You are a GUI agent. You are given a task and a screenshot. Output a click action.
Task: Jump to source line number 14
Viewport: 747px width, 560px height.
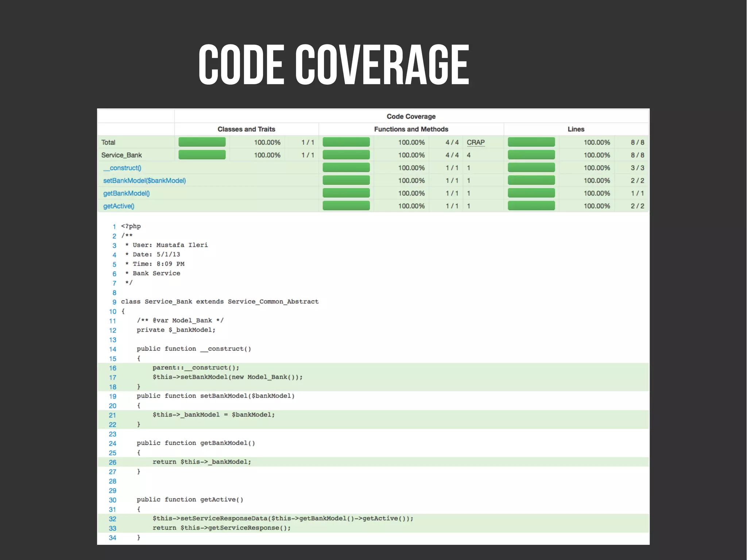113,349
